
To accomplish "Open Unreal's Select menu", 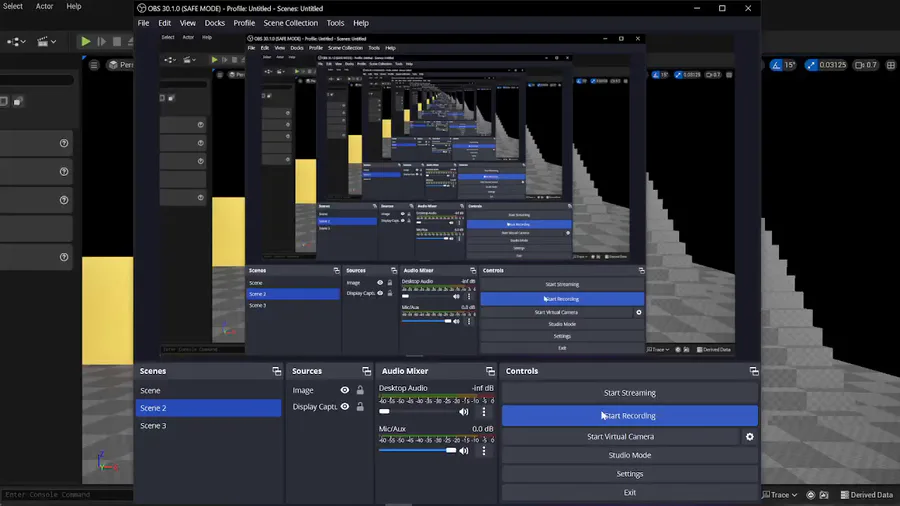I will pos(13,6).
